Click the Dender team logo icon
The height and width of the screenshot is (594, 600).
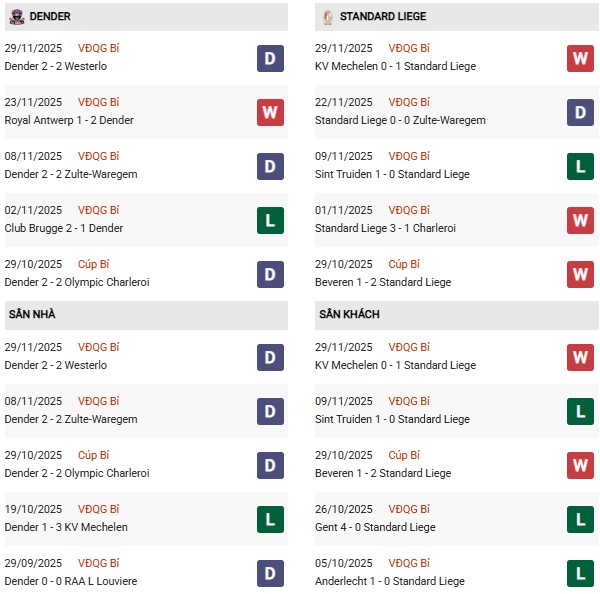pyautogui.click(x=16, y=17)
